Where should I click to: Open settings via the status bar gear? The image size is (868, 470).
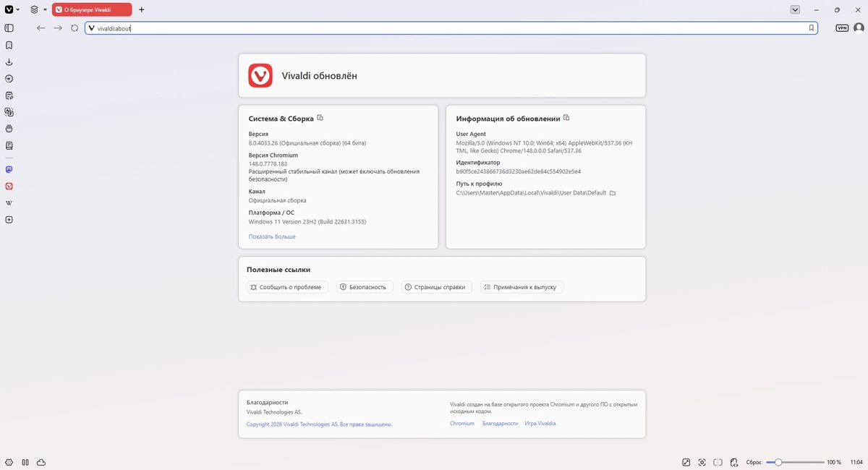9,462
